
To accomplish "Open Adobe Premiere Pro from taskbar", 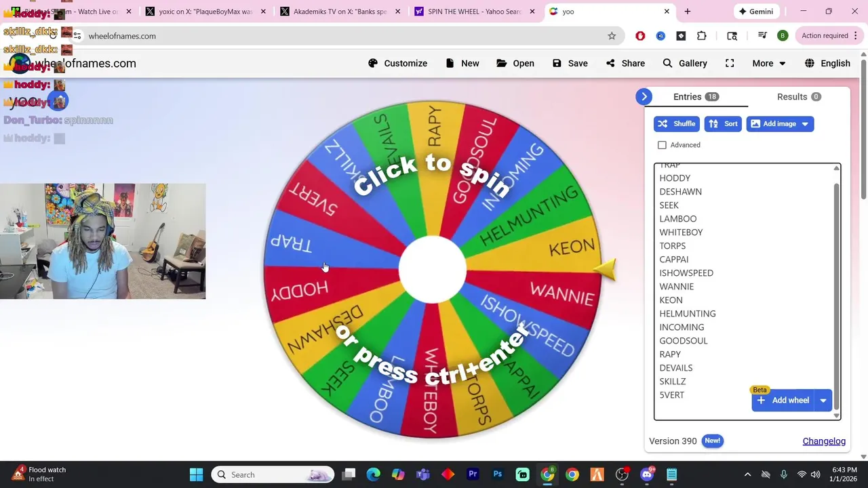I will pos(473,474).
